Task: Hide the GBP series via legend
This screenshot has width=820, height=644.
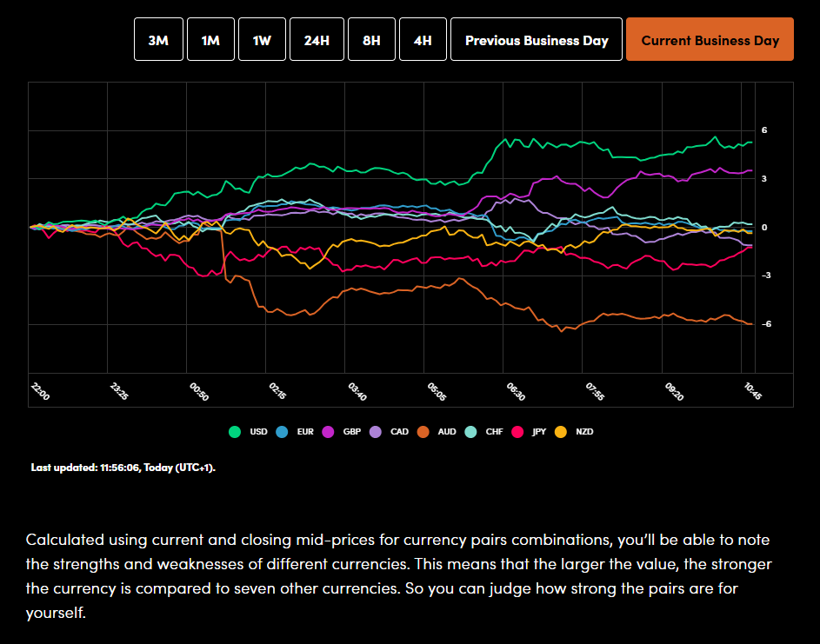Action: [x=343, y=432]
